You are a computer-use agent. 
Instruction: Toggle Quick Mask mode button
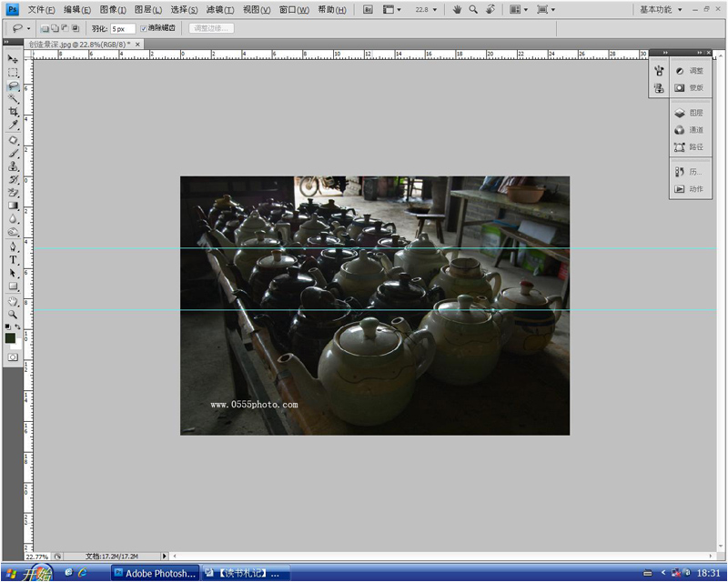point(13,358)
